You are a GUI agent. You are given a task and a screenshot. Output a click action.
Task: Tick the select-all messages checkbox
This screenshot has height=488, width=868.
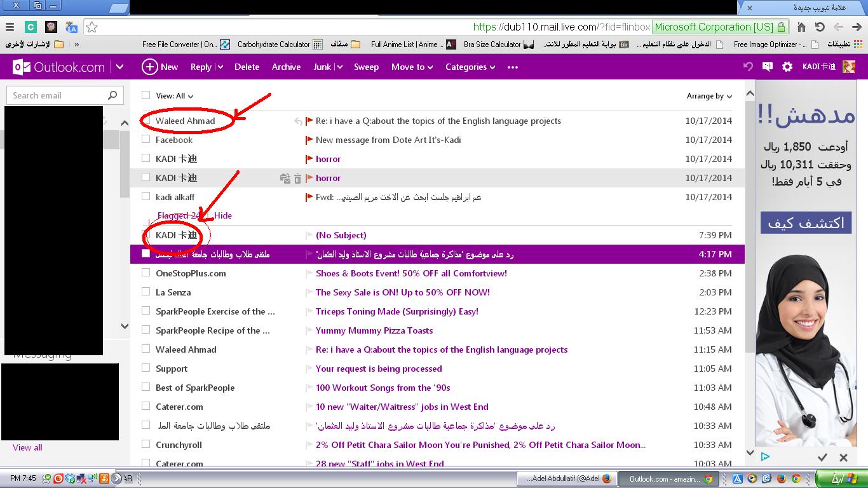146,95
